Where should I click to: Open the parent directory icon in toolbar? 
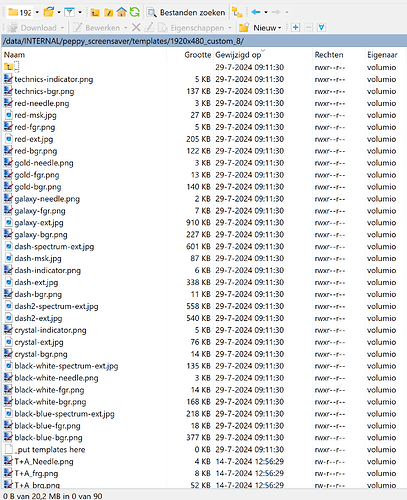(x=95, y=13)
